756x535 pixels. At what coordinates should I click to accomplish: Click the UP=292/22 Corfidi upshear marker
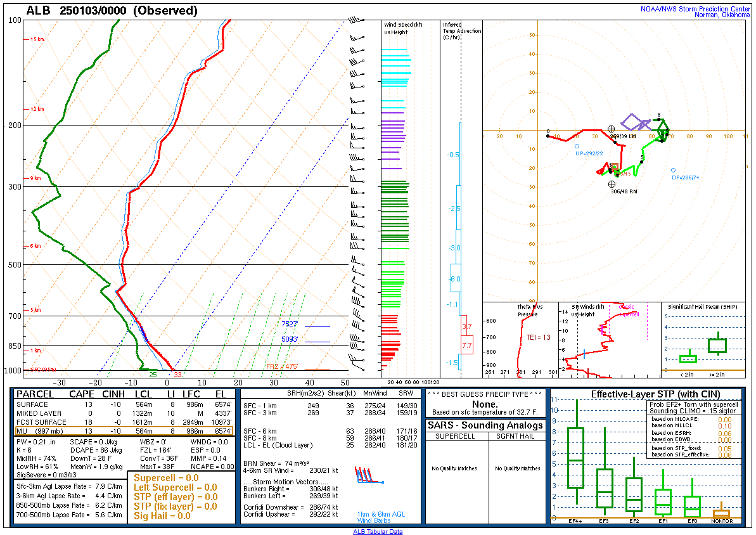coord(577,146)
